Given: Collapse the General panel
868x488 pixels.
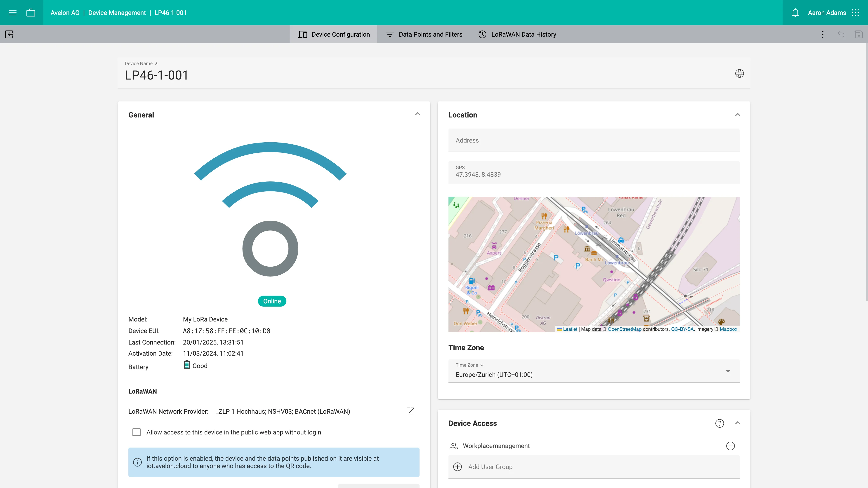Looking at the screenshot, I should pos(418,114).
